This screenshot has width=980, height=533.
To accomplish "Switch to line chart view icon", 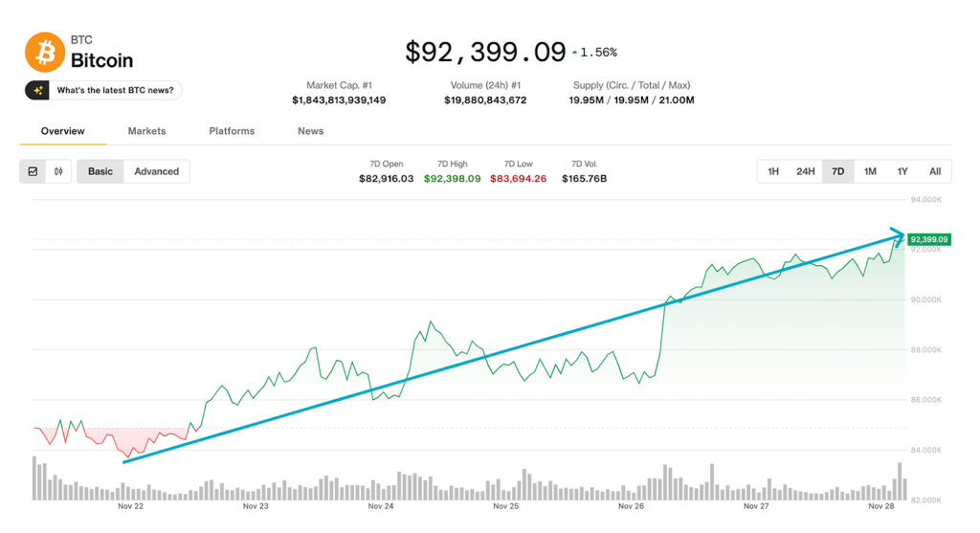I will click(33, 171).
